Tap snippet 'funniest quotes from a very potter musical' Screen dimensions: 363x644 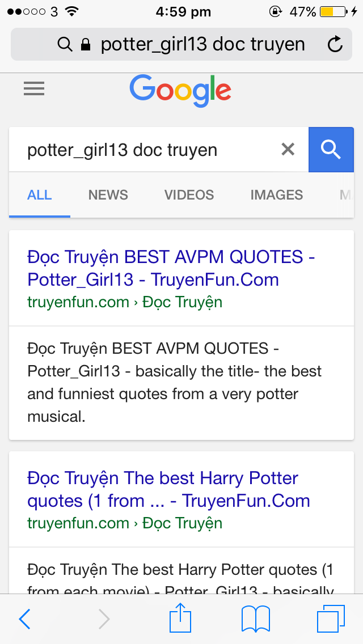click(174, 383)
